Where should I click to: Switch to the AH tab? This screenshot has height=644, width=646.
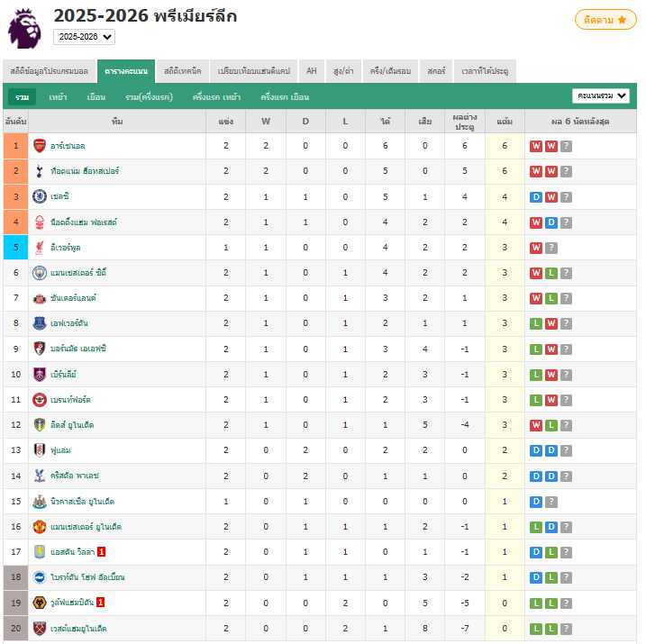(x=312, y=71)
